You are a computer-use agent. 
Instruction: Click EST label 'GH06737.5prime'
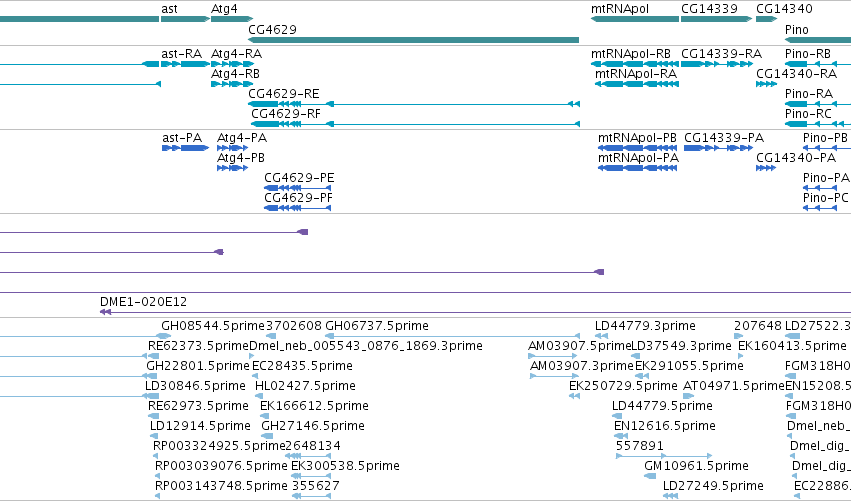[x=377, y=326]
